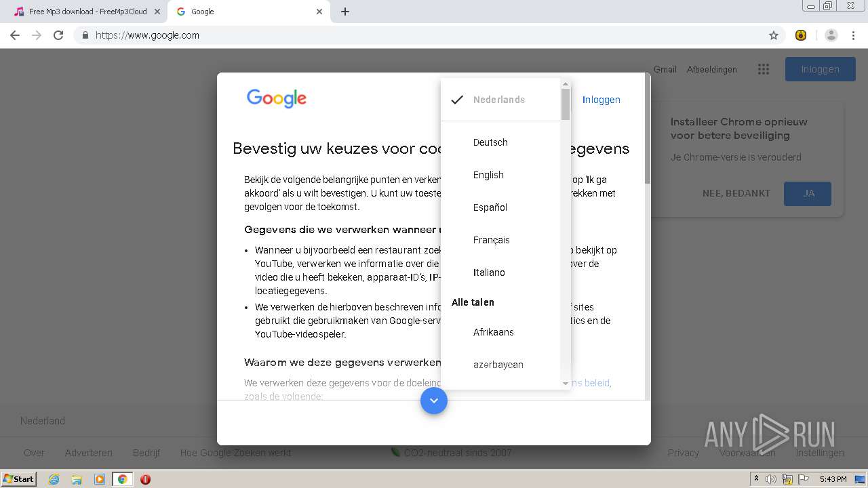
Task: Open the Chrome profile avatar
Action: pos(831,35)
